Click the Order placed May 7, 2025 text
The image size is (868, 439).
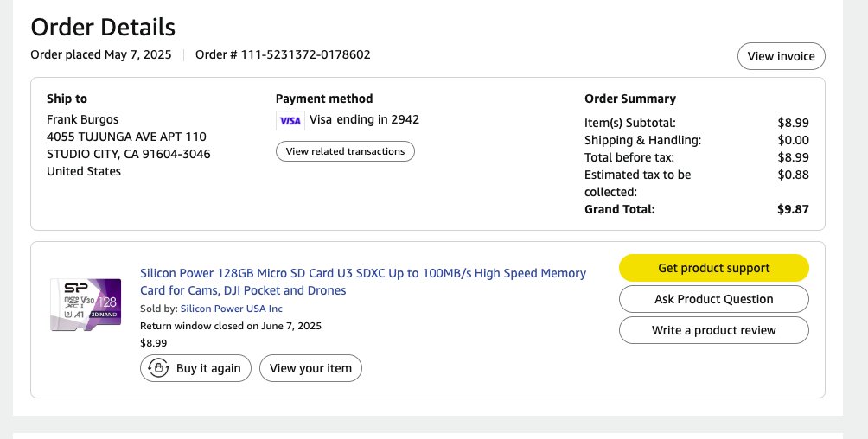[x=101, y=54]
